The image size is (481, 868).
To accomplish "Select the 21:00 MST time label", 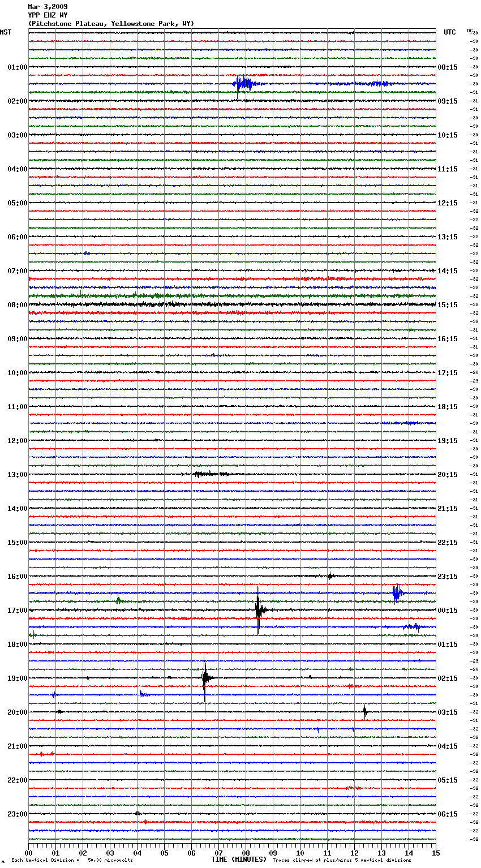I will coord(18,746).
